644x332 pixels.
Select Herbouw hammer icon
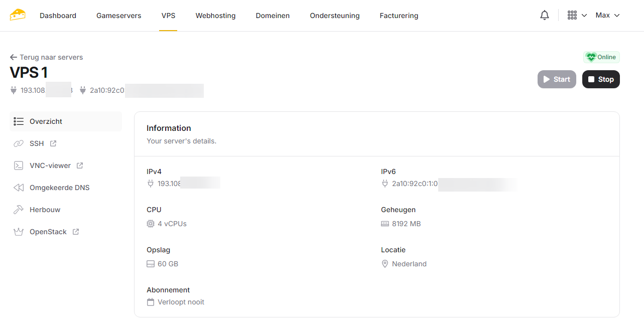[19, 210]
